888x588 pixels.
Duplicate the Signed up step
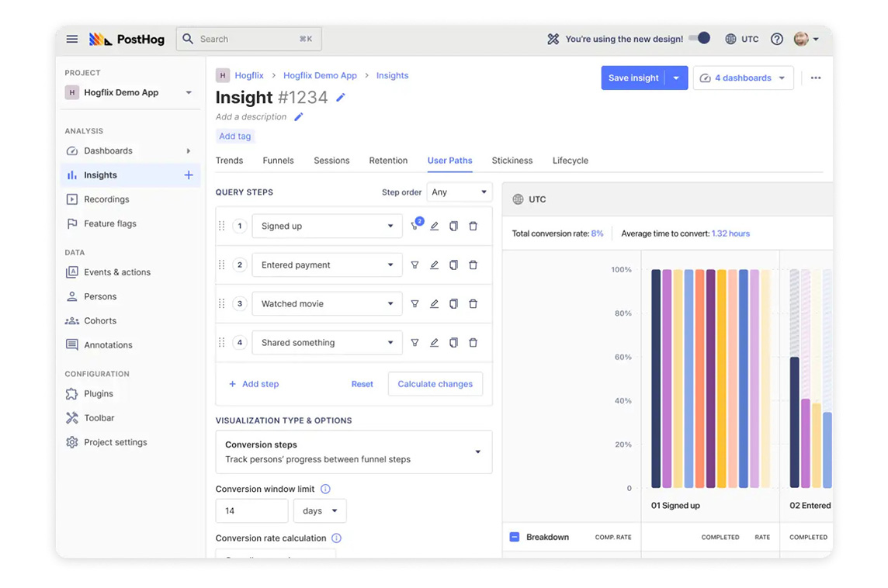[x=453, y=226]
